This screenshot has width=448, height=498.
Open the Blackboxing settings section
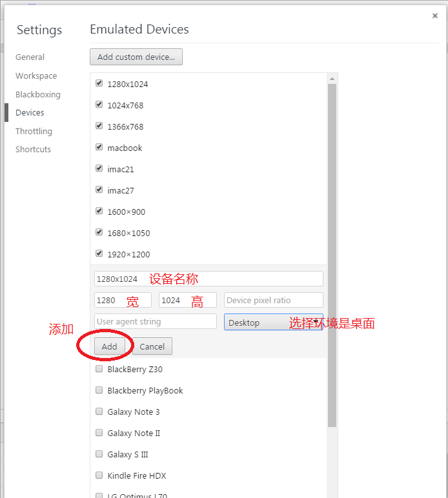38,94
